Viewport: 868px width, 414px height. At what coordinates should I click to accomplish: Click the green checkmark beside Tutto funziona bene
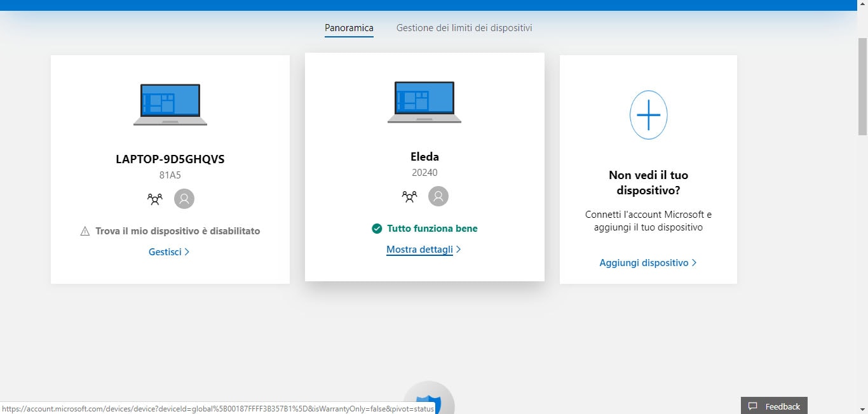click(x=376, y=228)
